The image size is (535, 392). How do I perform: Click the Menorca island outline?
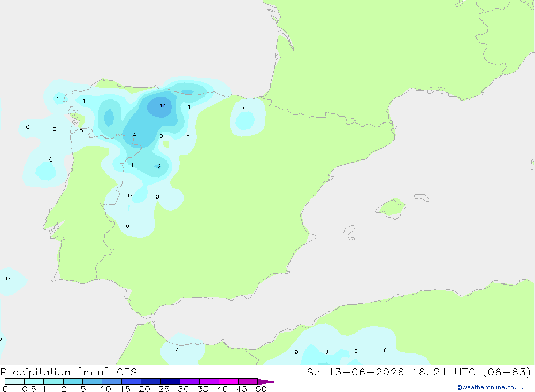click(422, 197)
